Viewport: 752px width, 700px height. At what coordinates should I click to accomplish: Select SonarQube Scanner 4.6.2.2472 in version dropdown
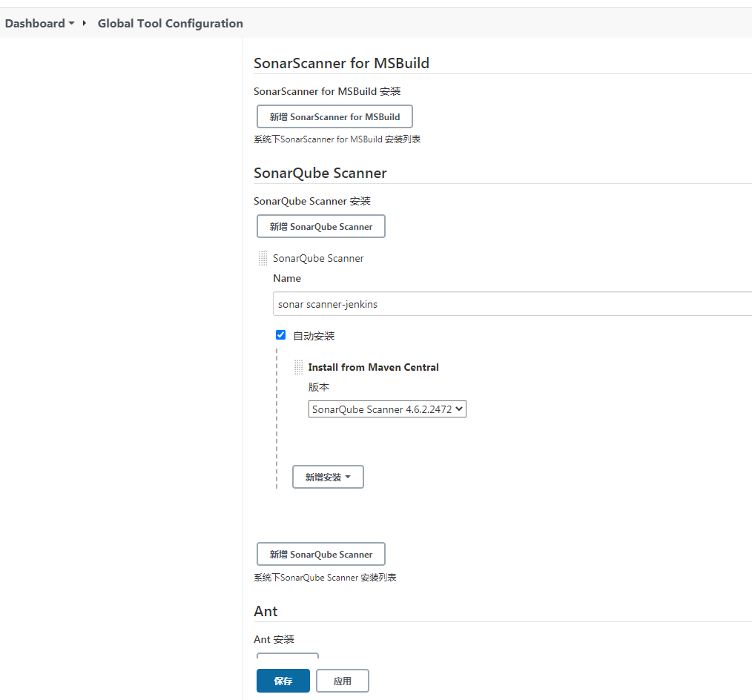[x=387, y=409]
